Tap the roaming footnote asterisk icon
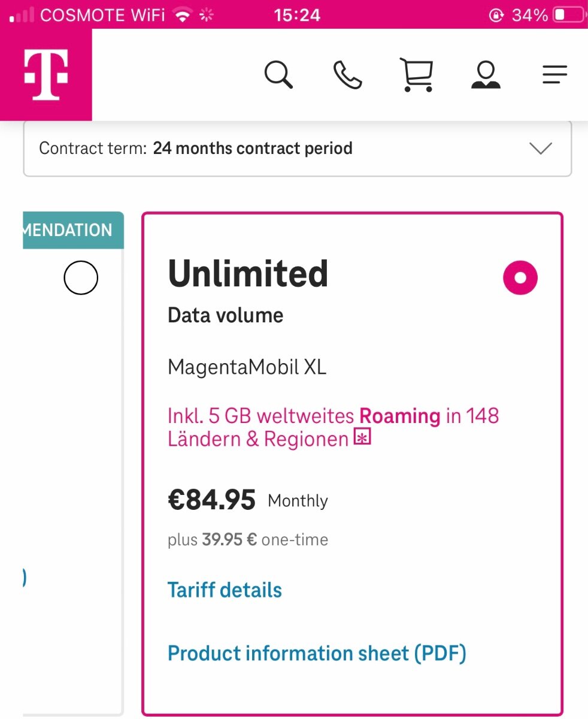Image resolution: width=588 pixels, height=719 pixels. click(363, 438)
